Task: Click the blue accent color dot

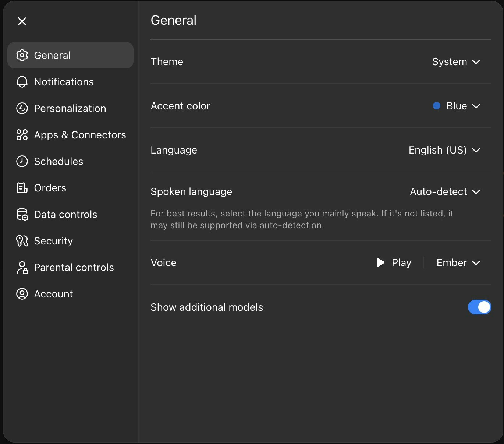Action: point(436,106)
